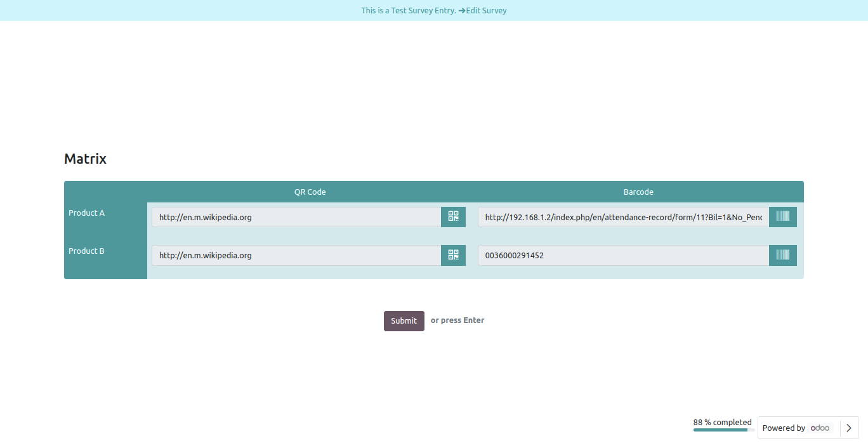Edit Product A QR Code field
The height and width of the screenshot is (448, 868).
(x=296, y=217)
